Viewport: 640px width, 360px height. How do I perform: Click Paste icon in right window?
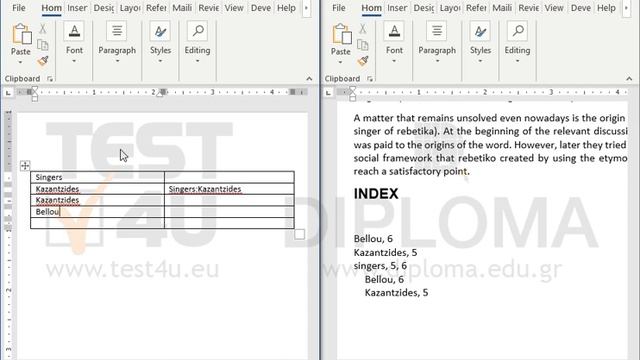(x=341, y=33)
